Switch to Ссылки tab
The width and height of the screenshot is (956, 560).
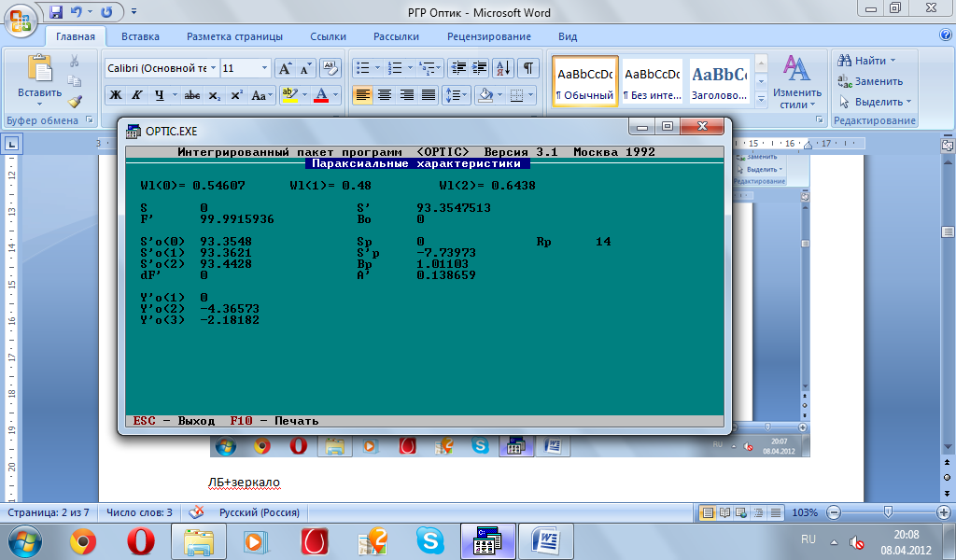[328, 36]
